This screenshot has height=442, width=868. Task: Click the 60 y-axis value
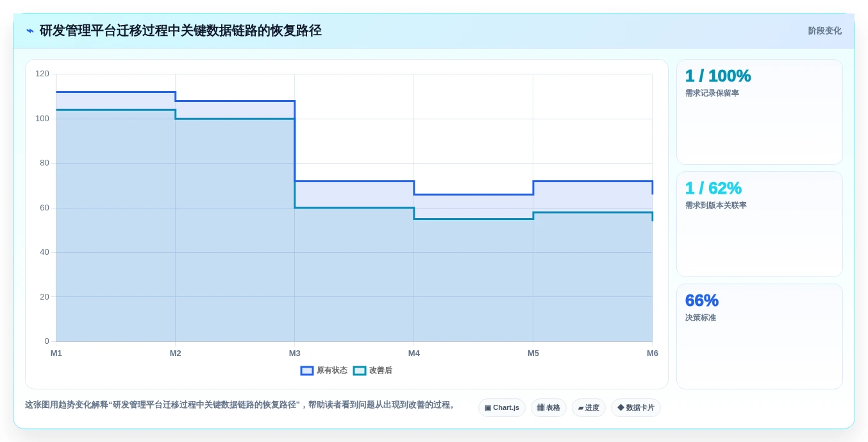[x=44, y=208]
